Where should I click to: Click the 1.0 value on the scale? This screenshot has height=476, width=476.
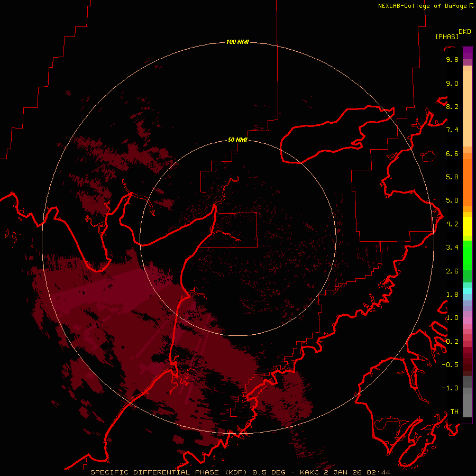click(452, 318)
